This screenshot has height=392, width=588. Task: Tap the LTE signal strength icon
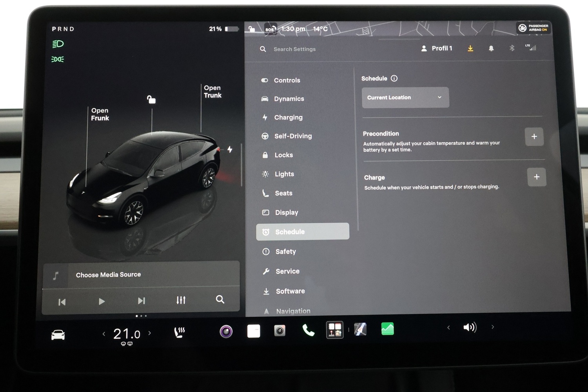pyautogui.click(x=530, y=47)
